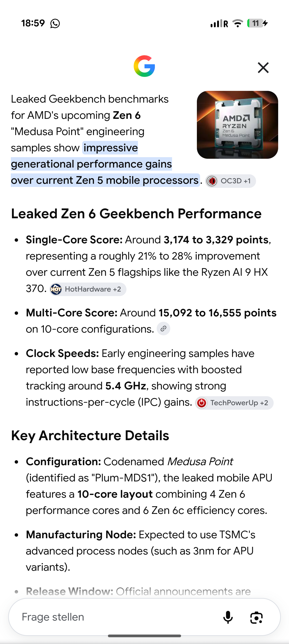The image size is (289, 644).
Task: Open the OC3D +1 source chip
Action: tap(231, 181)
